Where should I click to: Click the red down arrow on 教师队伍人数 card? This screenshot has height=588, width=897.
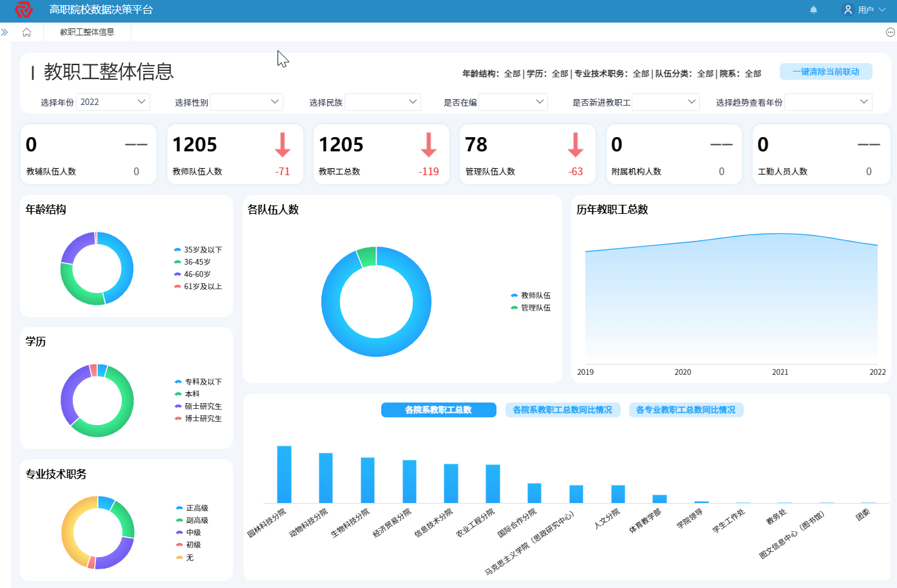(282, 144)
